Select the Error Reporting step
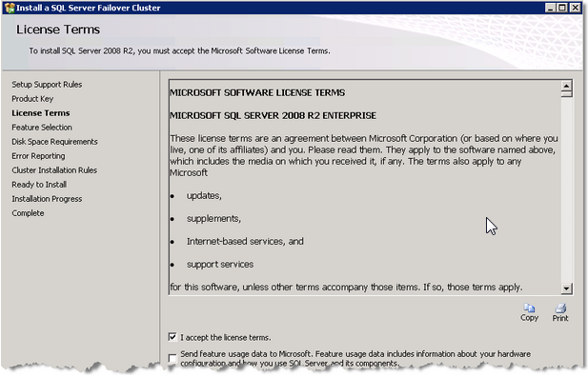Image resolution: width=588 pixels, height=377 pixels. click(38, 156)
